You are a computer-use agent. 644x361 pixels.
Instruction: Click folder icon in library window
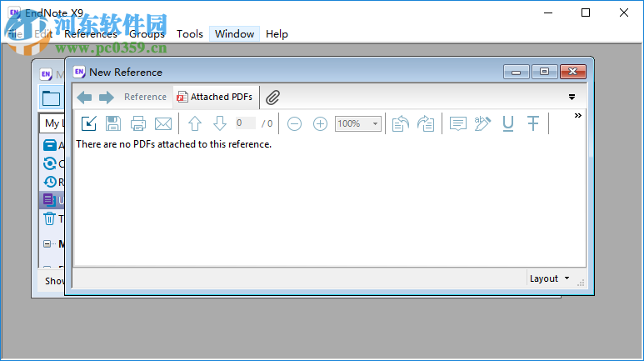tap(52, 98)
